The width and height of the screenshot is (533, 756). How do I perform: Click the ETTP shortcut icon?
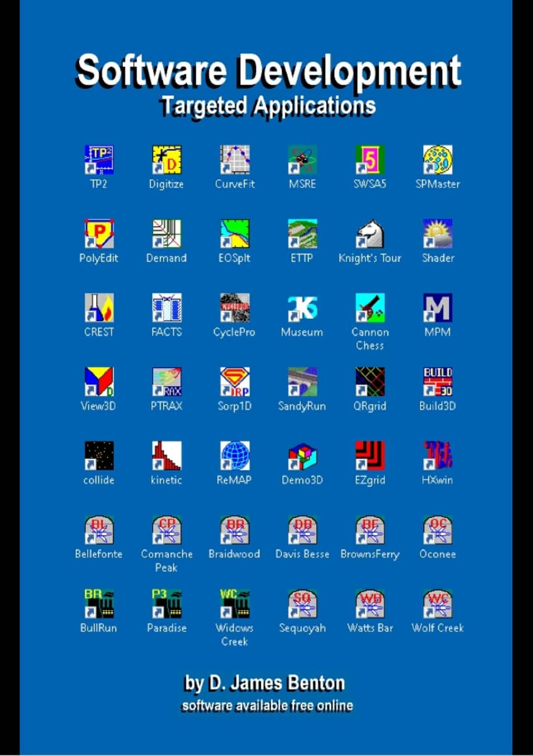[303, 234]
